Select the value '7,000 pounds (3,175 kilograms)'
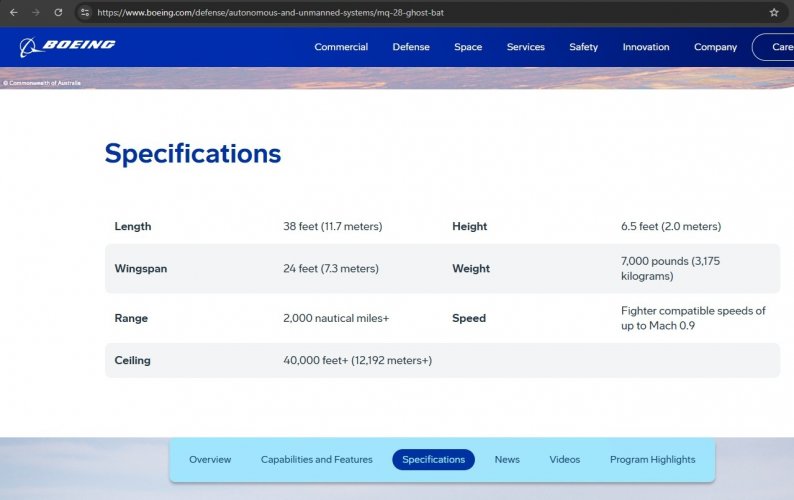The width and height of the screenshot is (794, 500). pos(670,268)
